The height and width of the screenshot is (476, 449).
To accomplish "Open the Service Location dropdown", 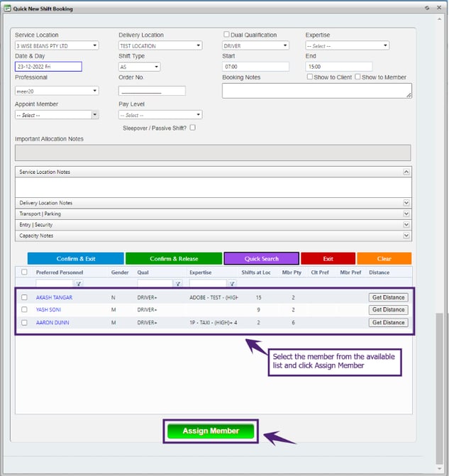I will click(57, 46).
